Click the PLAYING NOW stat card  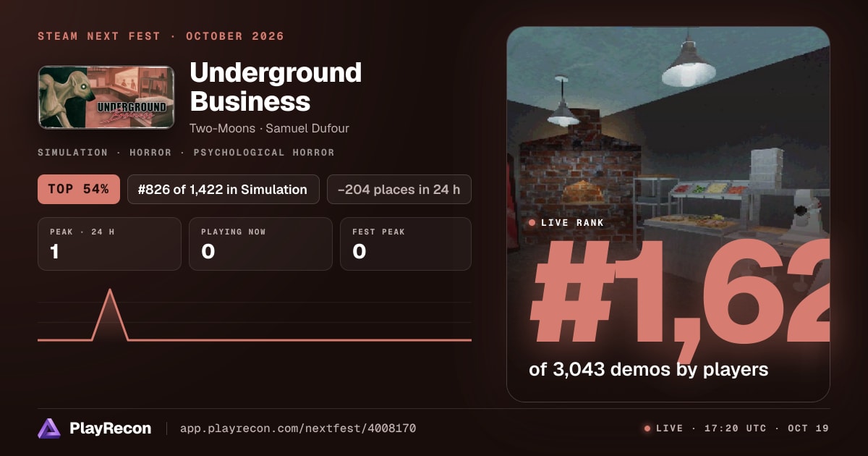[x=260, y=244]
